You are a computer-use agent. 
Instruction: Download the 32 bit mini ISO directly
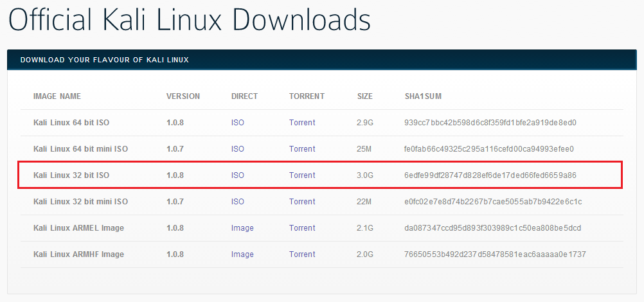click(237, 201)
